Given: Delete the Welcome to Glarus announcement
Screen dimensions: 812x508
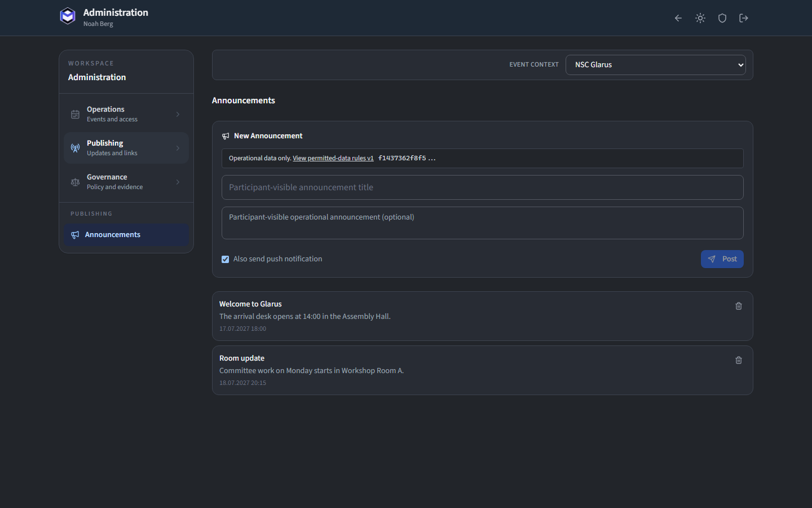Looking at the screenshot, I should (739, 306).
